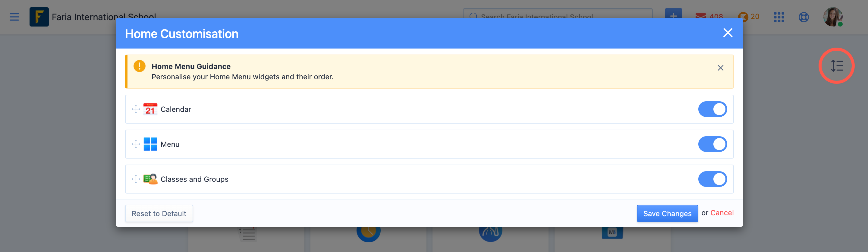Click the Classes and Groups move handle
868x252 pixels.
pyautogui.click(x=136, y=179)
